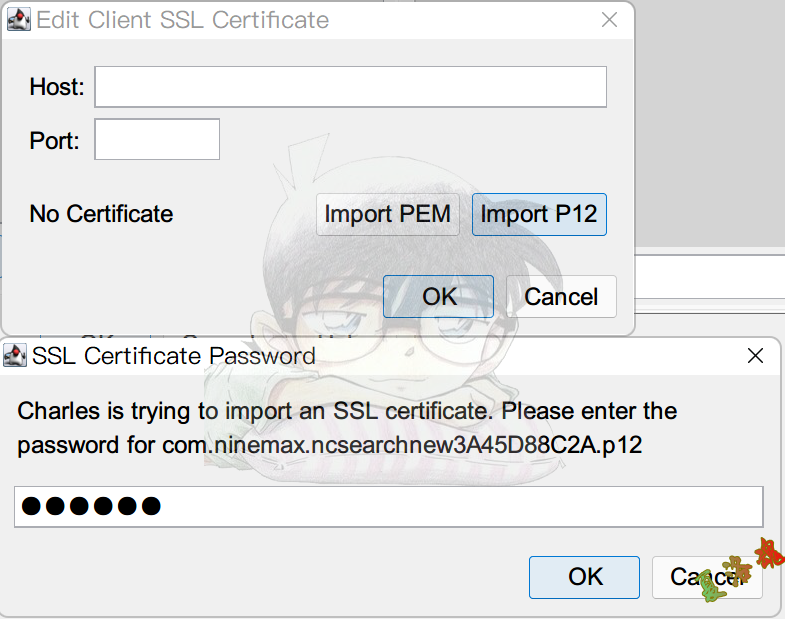This screenshot has height=619, width=785.
Task: Submit password with OK in password dialog
Action: 585,576
